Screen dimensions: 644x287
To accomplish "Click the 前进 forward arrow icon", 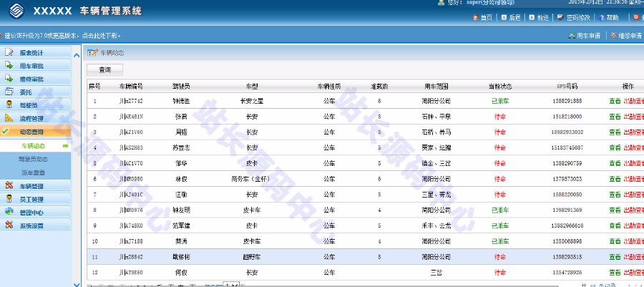I will point(532,18).
